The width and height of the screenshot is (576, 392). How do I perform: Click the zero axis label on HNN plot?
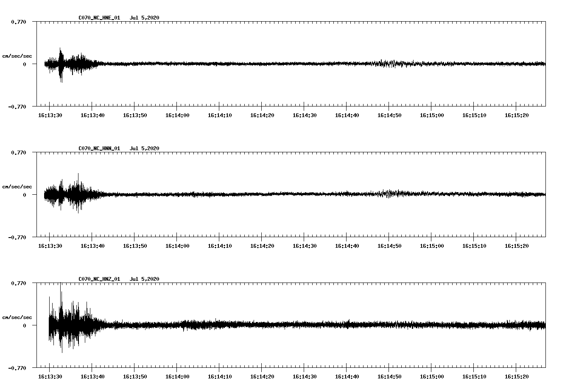click(x=25, y=195)
